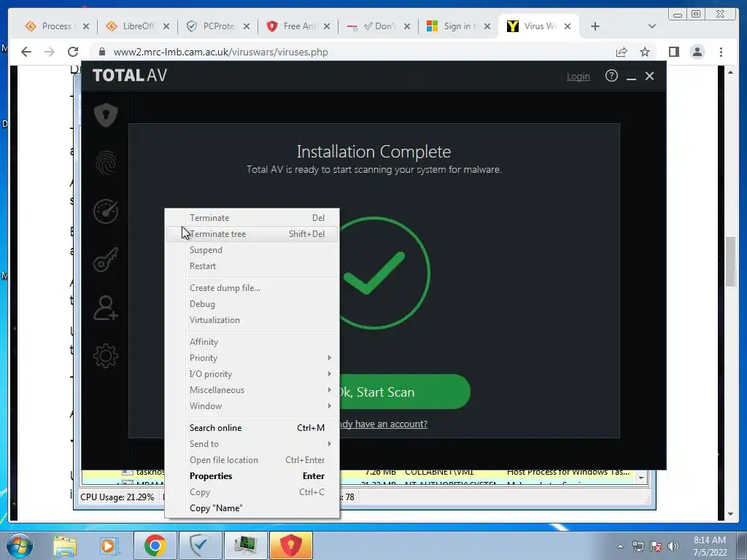The image size is (747, 560).
Task: Open the Chrome taskbar icon
Action: click(x=155, y=545)
